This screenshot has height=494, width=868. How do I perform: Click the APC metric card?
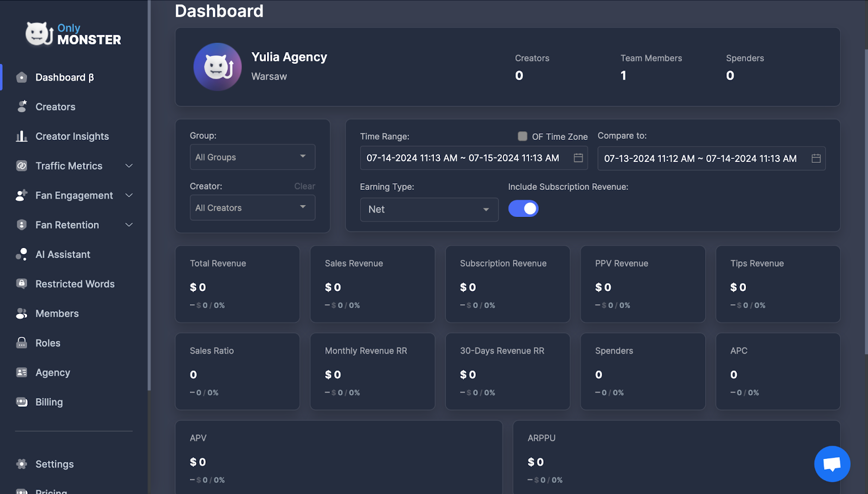(x=778, y=371)
